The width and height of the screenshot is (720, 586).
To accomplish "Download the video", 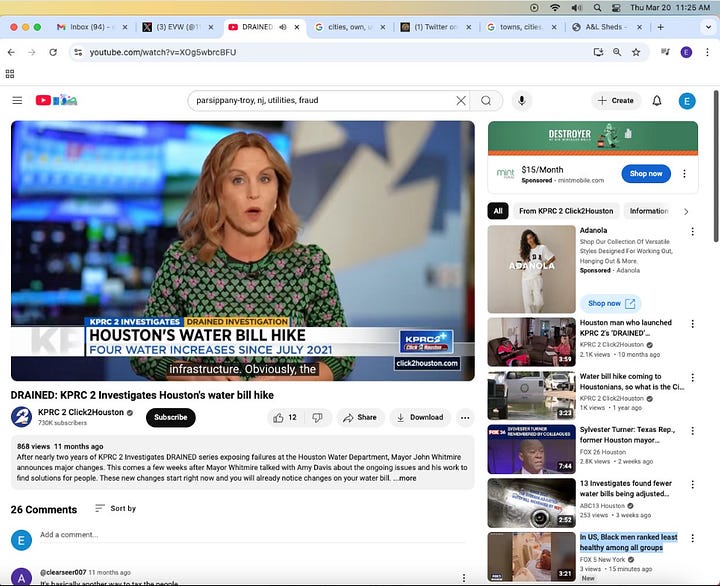I will click(420, 417).
